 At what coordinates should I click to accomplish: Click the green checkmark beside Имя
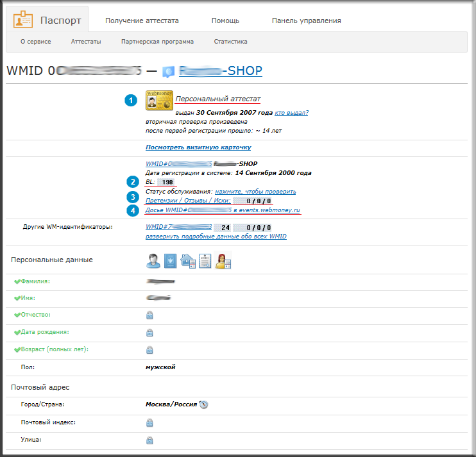coord(17,298)
